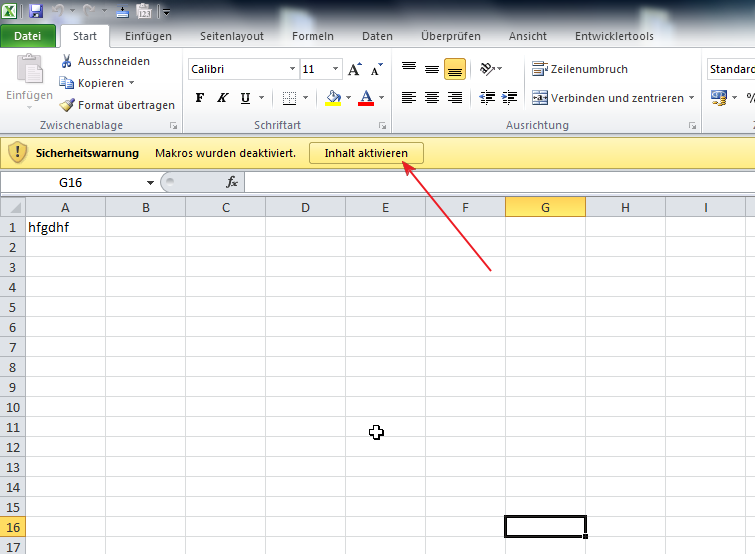Toggle bottom vertical alignment button

click(455, 69)
